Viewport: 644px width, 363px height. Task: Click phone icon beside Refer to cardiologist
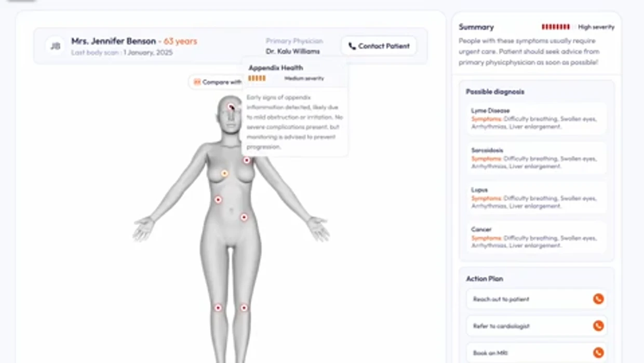(598, 326)
